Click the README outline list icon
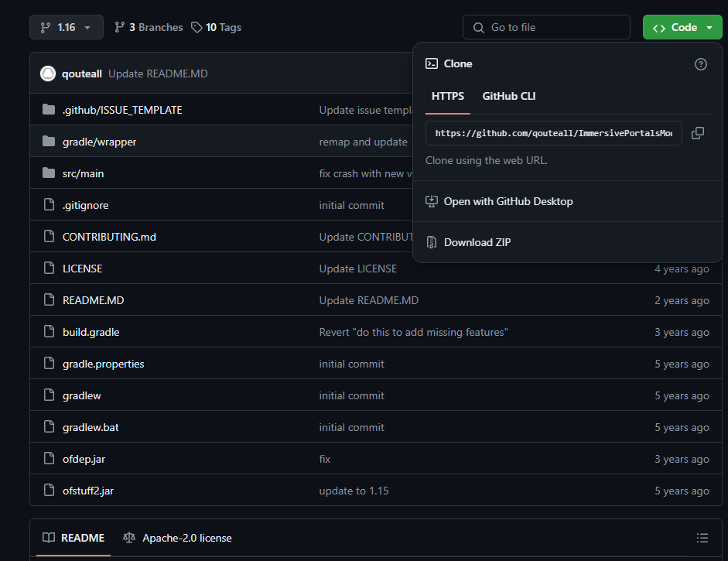The image size is (728, 561). 702,538
